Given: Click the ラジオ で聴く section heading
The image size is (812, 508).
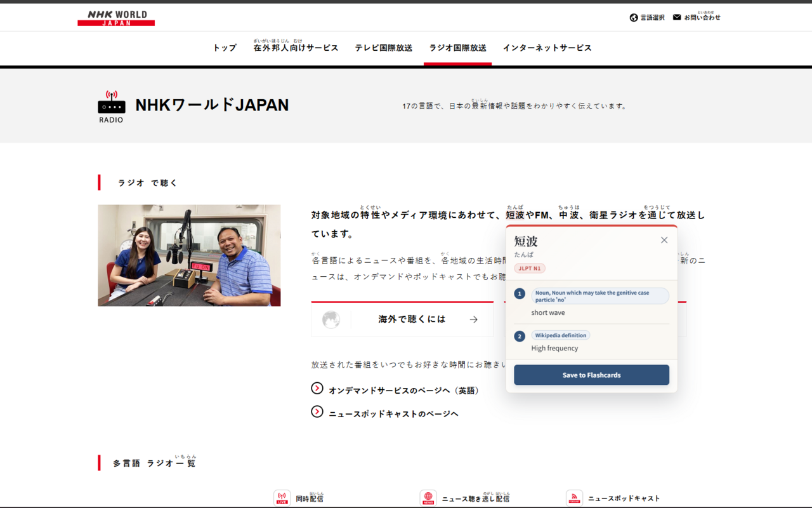Looking at the screenshot, I should (x=147, y=183).
